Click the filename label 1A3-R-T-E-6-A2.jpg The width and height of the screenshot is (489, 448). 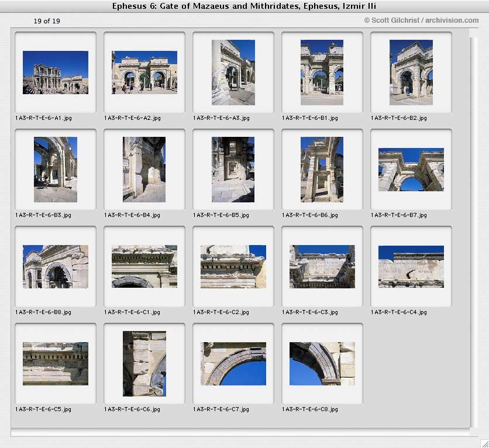coord(132,118)
